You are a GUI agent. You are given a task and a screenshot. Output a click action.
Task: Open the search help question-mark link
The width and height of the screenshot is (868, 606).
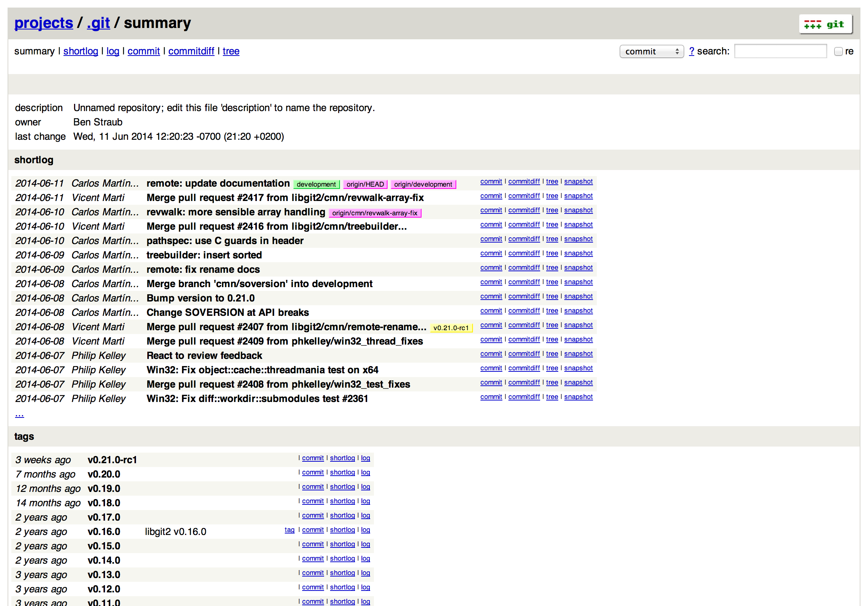(691, 51)
